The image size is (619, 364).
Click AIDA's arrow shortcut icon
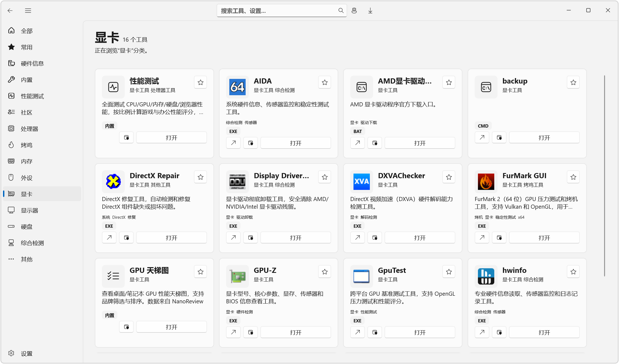click(233, 143)
